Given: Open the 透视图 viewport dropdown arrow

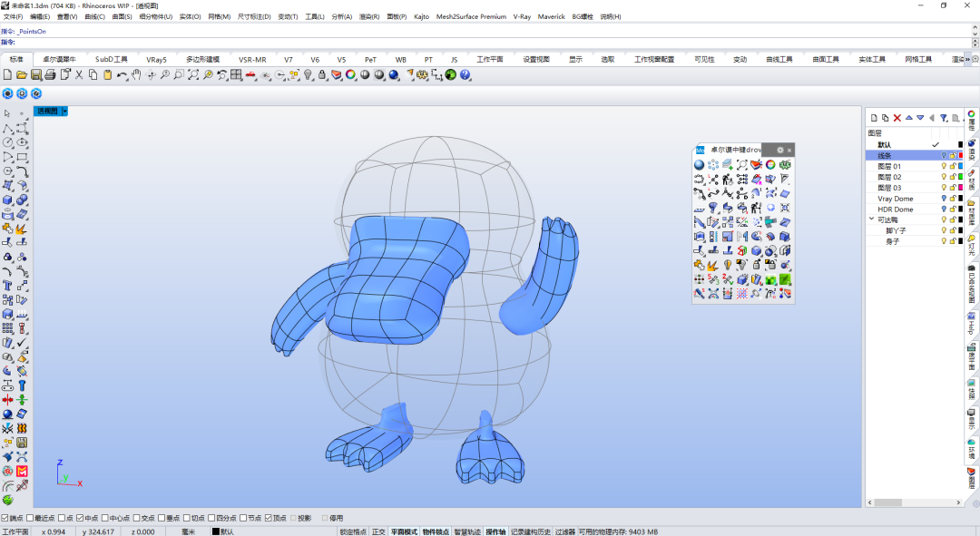Looking at the screenshot, I should (x=64, y=112).
